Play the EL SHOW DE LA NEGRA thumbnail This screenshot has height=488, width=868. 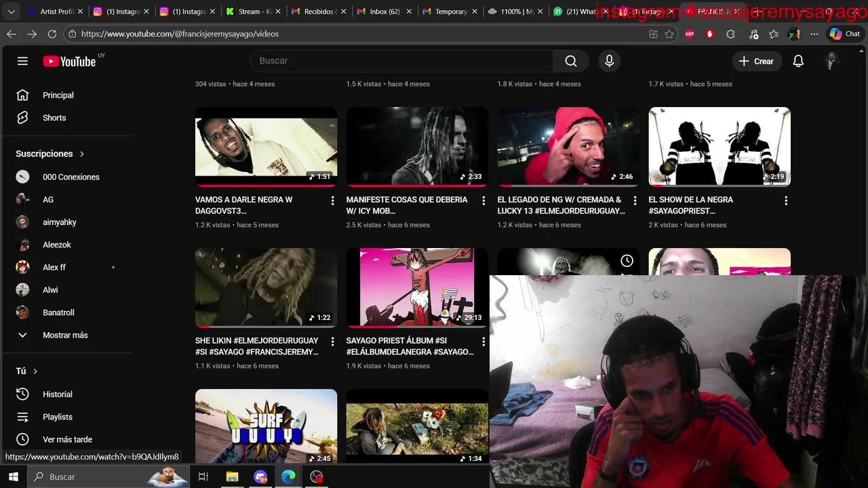pos(719,146)
